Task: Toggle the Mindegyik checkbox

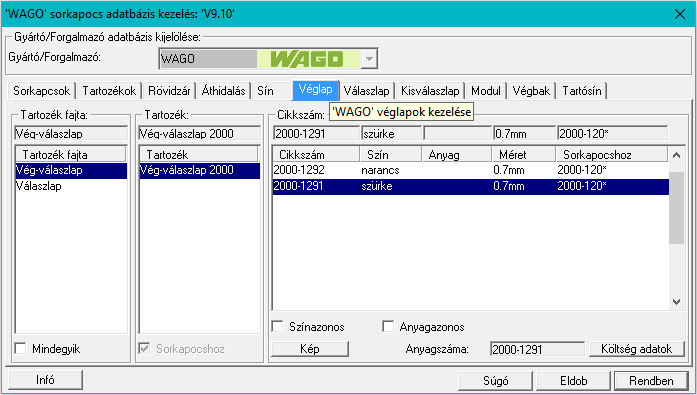Action: [20, 348]
